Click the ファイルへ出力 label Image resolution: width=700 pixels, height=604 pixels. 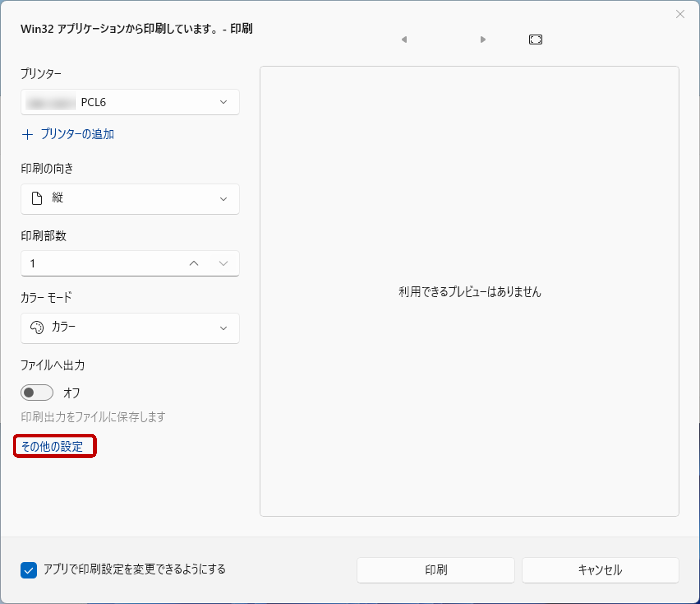click(x=53, y=365)
